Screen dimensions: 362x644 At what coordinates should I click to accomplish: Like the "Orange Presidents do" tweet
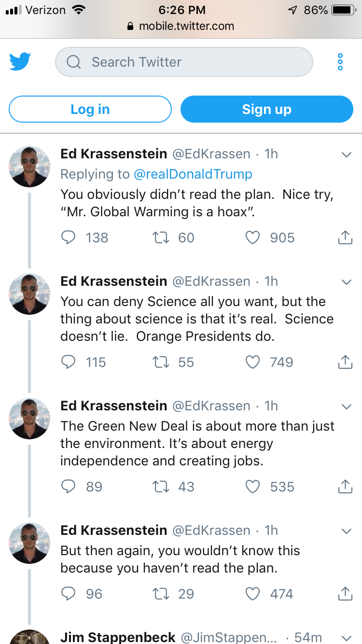click(253, 362)
